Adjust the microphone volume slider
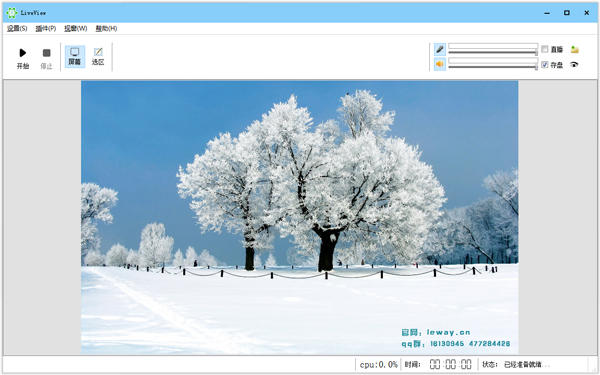Screen dimensions: 600x375 tap(493, 52)
